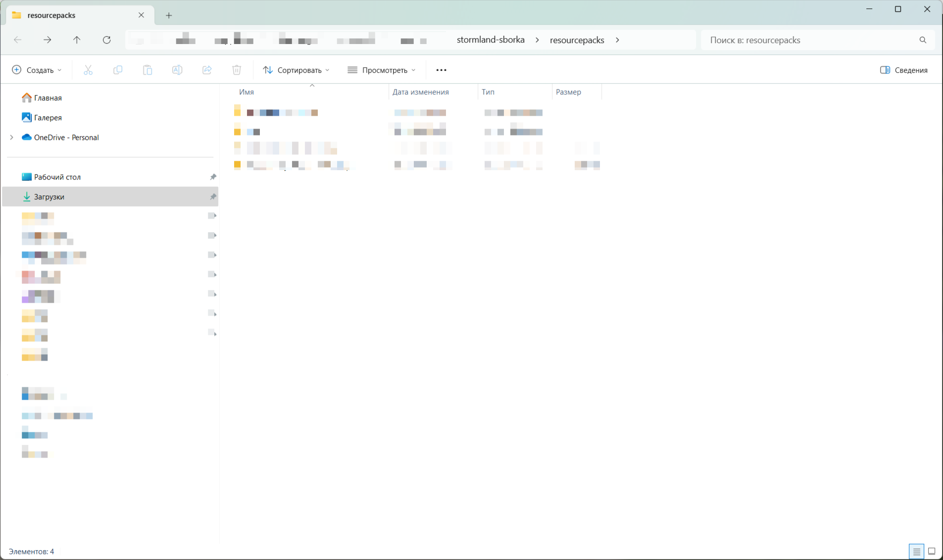
Task: Click the Rename icon in toolbar
Action: (177, 70)
